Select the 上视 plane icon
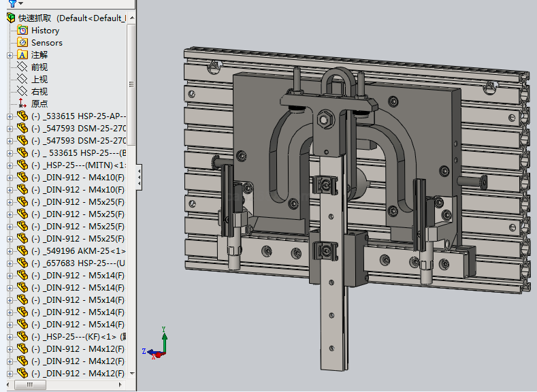Viewport: 537px width, 392px height. (x=22, y=80)
